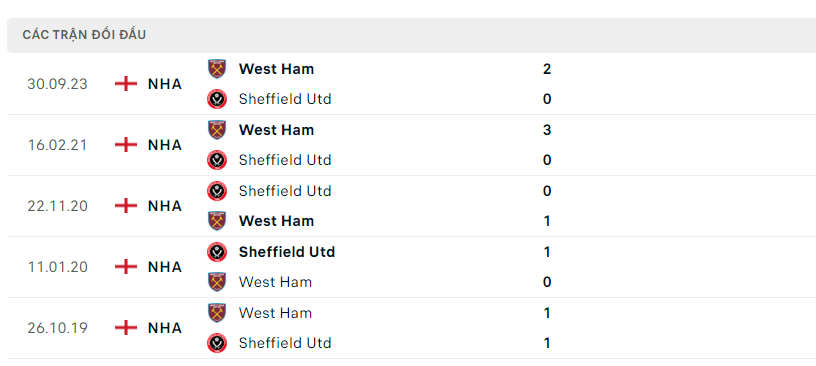Click the Các Trận Đối Đầu header
Screen dimensions: 816x366
coord(84,35)
